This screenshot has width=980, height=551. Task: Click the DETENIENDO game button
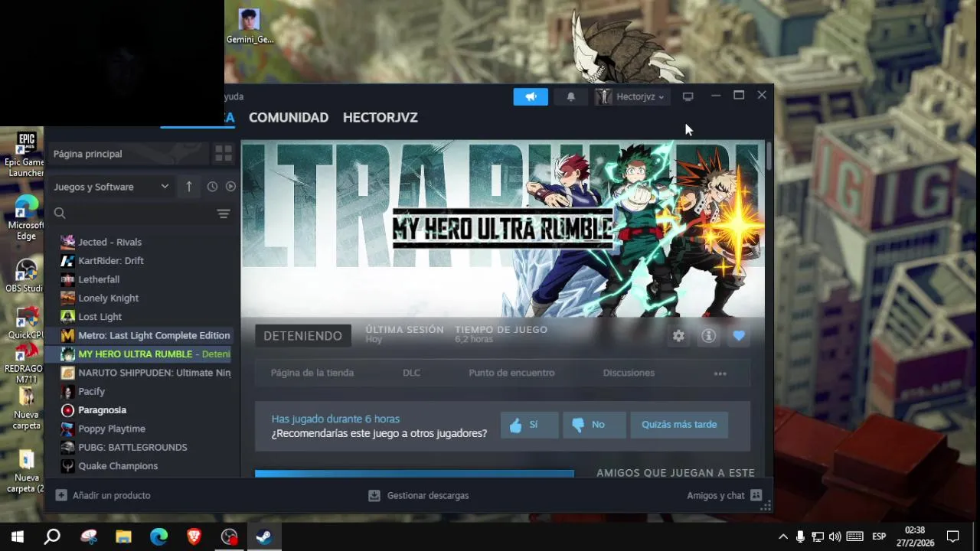(303, 336)
